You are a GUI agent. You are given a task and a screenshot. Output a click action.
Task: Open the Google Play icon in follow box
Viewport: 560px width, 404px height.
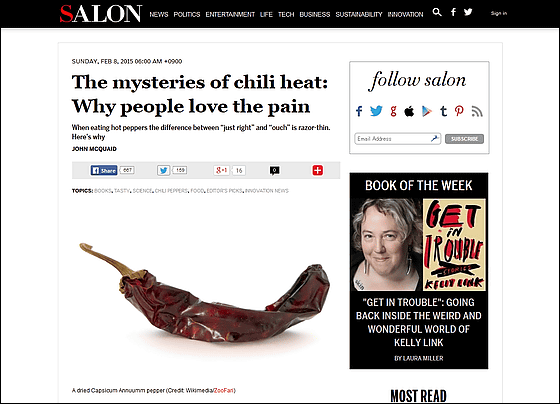[x=426, y=111]
